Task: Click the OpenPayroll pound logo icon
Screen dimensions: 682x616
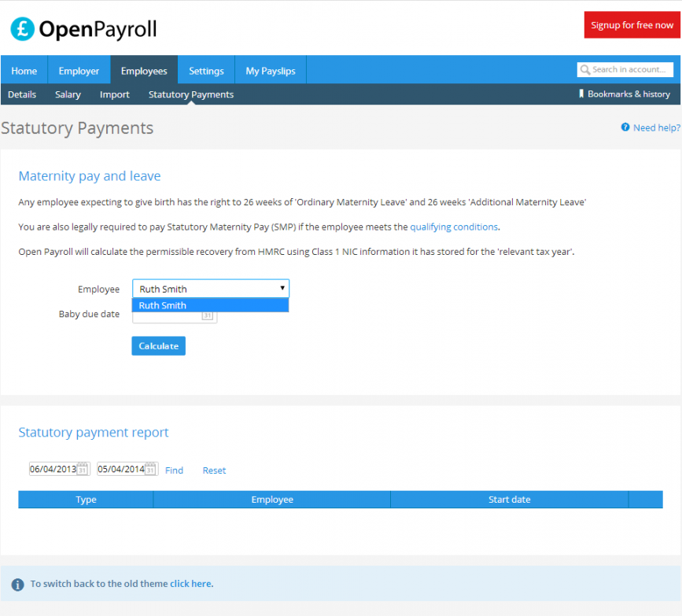Action: [x=23, y=29]
